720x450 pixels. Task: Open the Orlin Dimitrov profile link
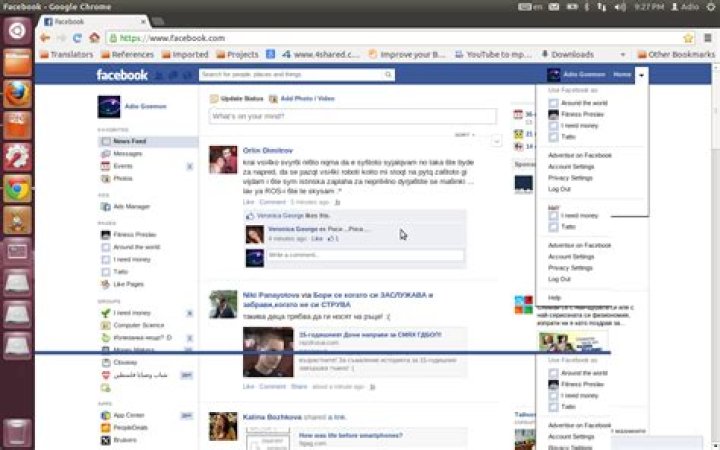(x=267, y=150)
